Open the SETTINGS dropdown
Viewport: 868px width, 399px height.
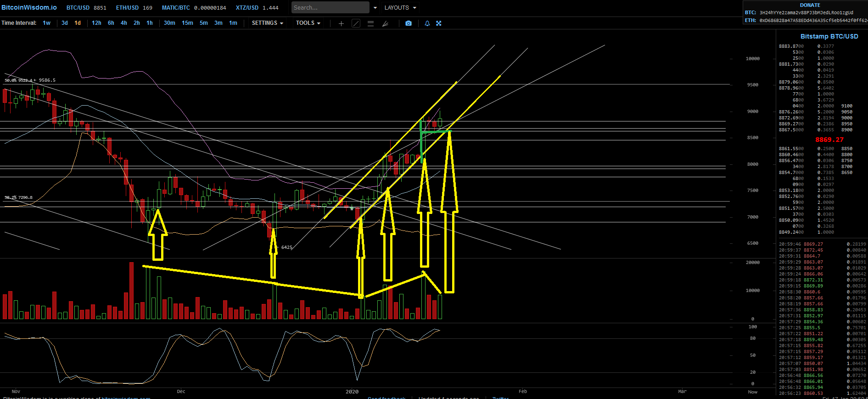click(x=267, y=23)
